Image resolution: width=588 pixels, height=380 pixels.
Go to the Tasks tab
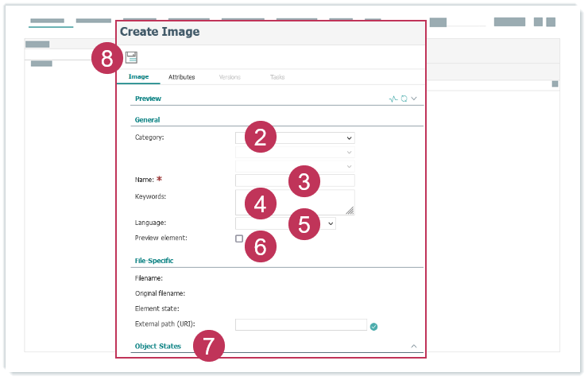[x=277, y=77]
